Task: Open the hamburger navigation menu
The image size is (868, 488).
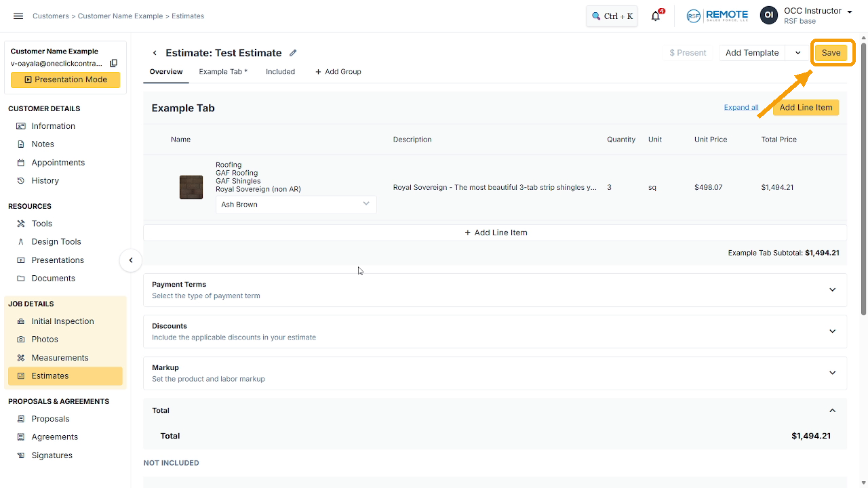Action: [18, 16]
